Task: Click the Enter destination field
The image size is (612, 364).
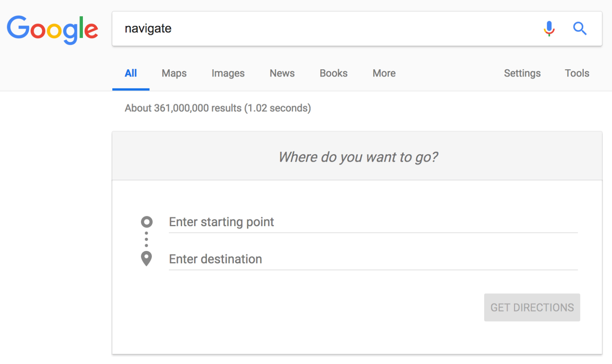Action: 279,259
